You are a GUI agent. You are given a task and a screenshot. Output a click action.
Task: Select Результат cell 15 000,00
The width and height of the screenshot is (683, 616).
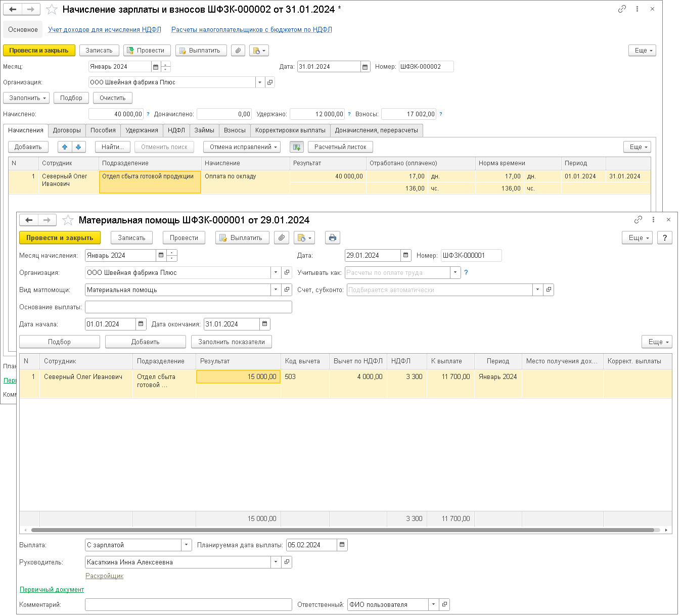[238, 376]
